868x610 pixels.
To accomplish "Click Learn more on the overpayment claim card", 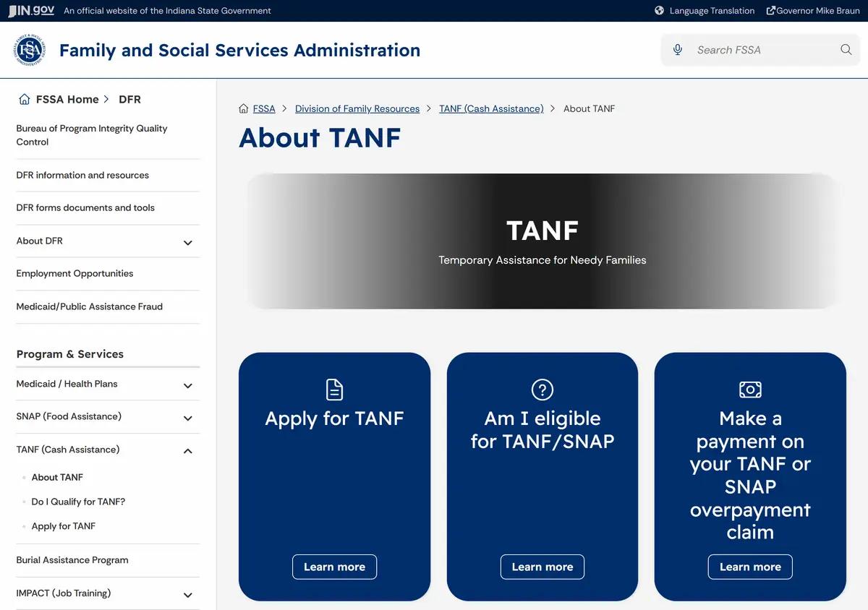I will tap(750, 567).
